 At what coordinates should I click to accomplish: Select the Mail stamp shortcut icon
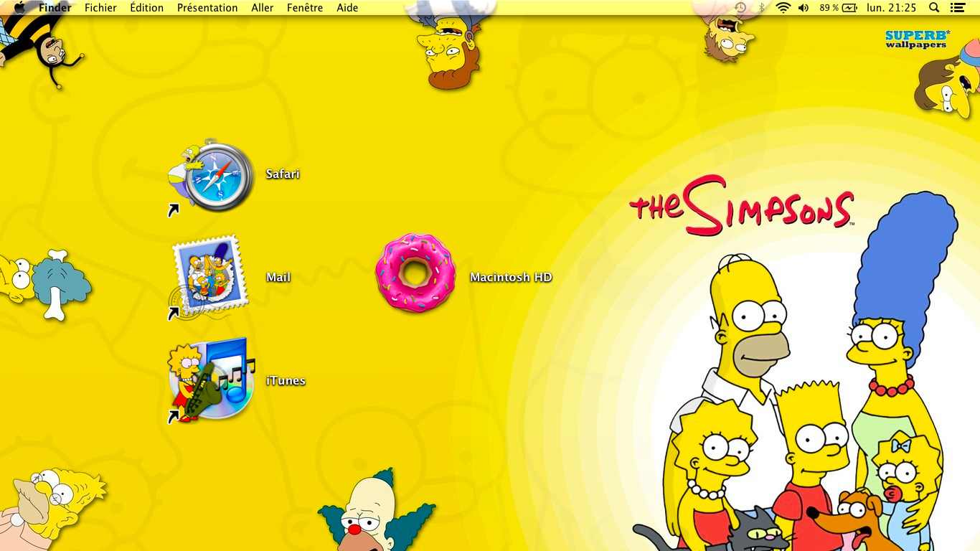(x=209, y=277)
